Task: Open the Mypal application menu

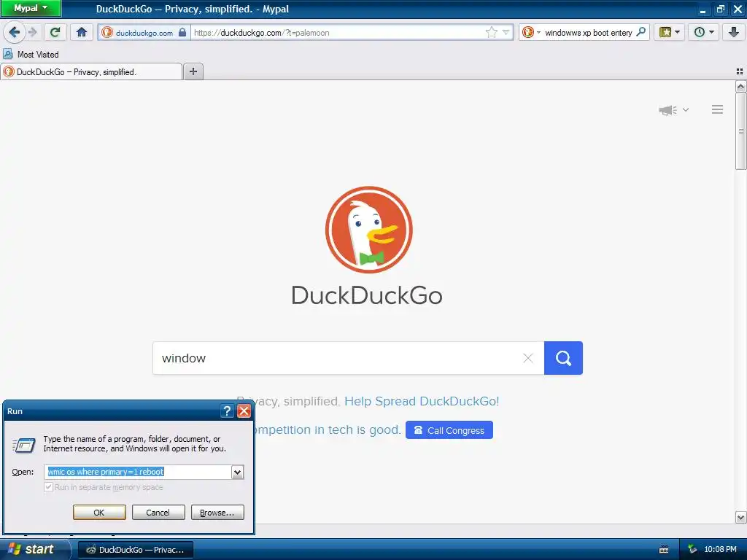Action: point(31,8)
